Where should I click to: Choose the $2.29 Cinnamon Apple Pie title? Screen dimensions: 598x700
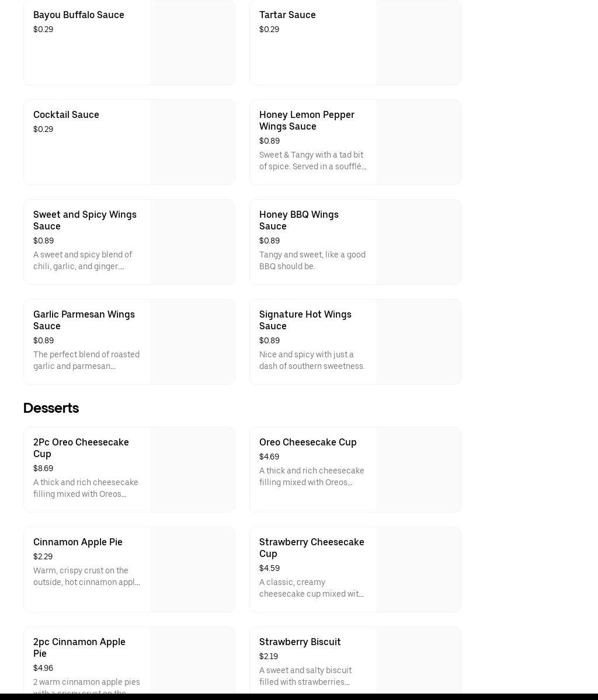pyautogui.click(x=78, y=542)
